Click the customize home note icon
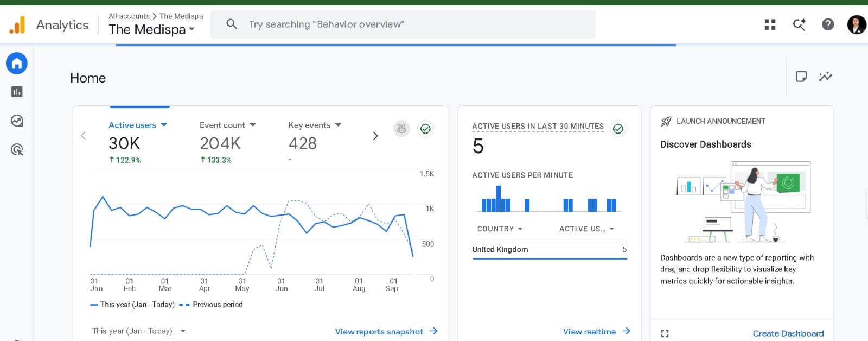Image resolution: width=868 pixels, height=341 pixels. pyautogui.click(x=801, y=77)
